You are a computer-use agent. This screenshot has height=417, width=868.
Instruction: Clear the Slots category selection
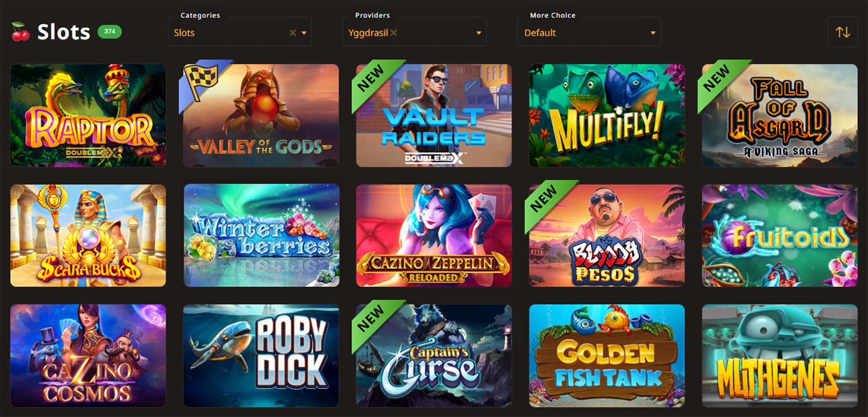pyautogui.click(x=292, y=33)
